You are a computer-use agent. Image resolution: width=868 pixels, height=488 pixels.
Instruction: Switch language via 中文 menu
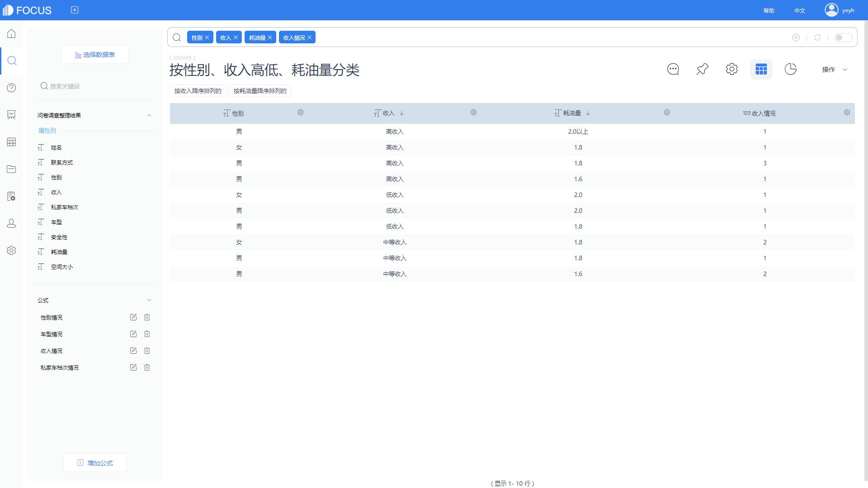799,10
